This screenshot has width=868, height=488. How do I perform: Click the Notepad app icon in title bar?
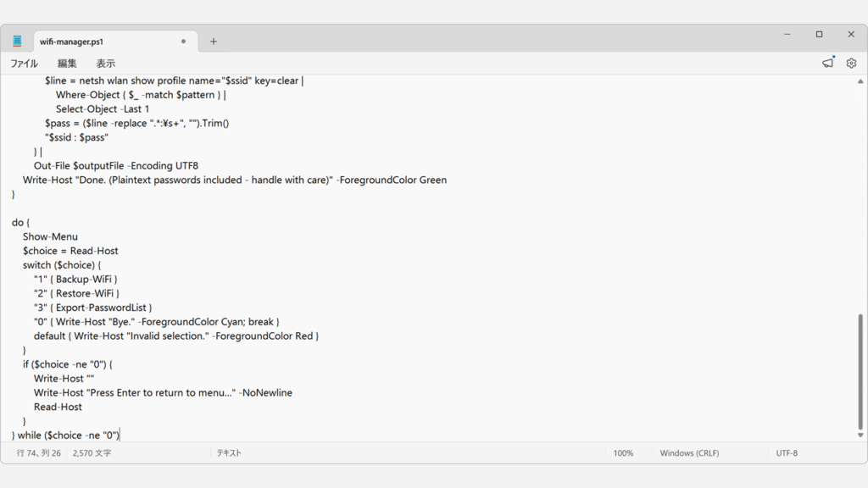tap(17, 41)
